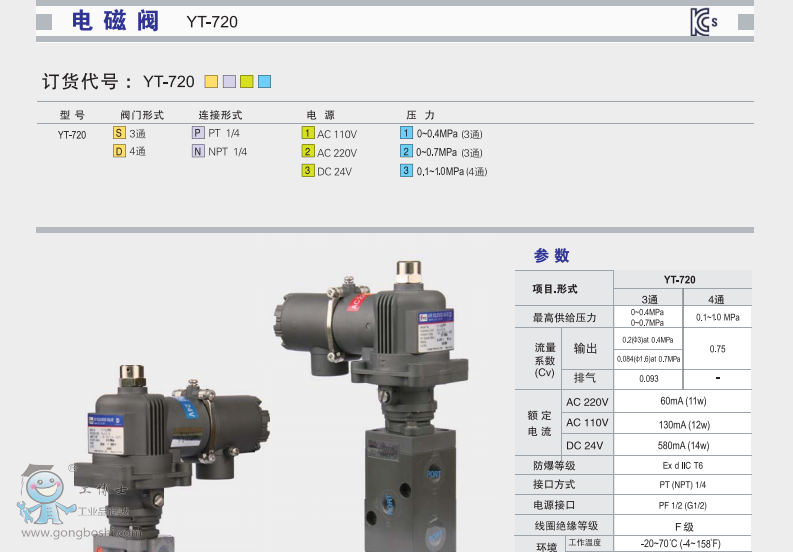Select the yellow-green order code swatch

[x=247, y=81]
